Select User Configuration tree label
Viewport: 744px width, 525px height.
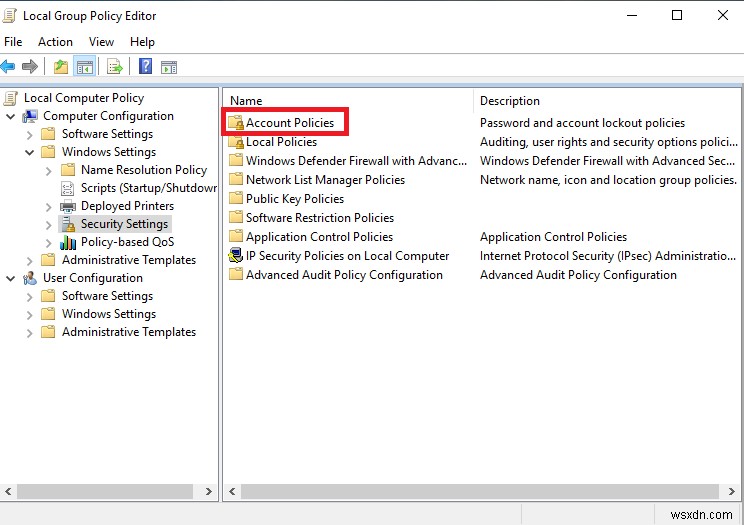[93, 278]
